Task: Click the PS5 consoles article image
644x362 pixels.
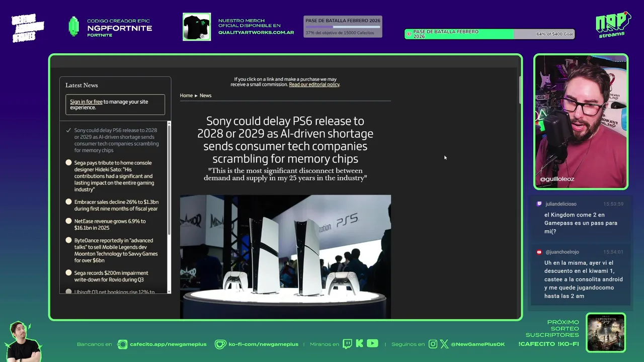Action: (x=285, y=256)
